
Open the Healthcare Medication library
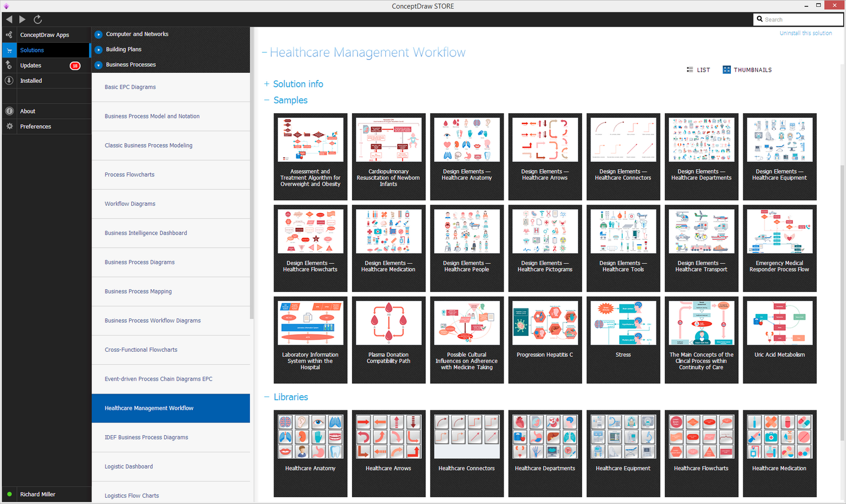coord(779,453)
